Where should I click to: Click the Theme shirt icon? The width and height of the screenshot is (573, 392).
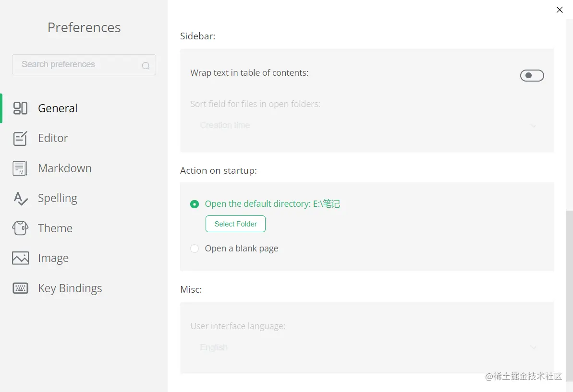[x=20, y=228]
